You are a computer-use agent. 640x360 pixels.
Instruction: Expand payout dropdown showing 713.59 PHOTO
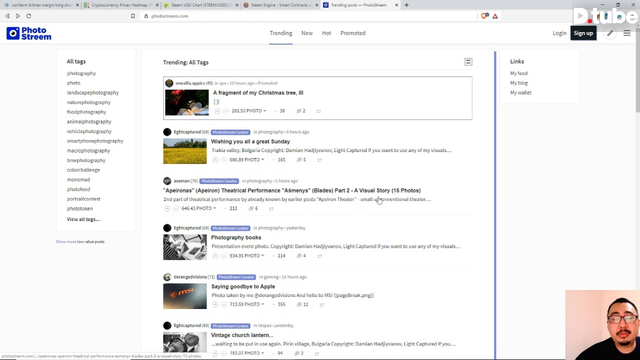point(247,304)
